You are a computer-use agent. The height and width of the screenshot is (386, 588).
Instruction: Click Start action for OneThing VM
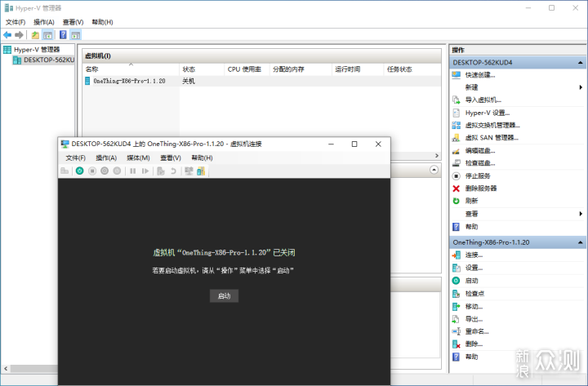(x=471, y=281)
